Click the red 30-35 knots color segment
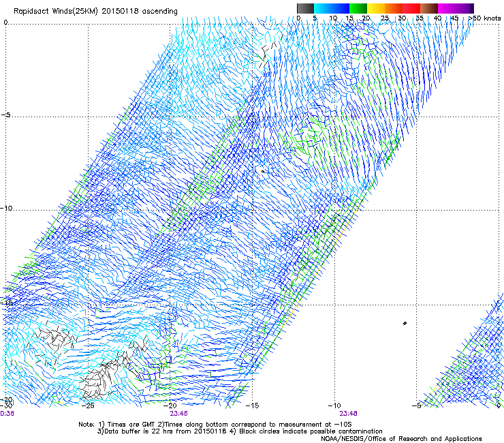Viewport: 504px width, 443px height. pyautogui.click(x=411, y=8)
